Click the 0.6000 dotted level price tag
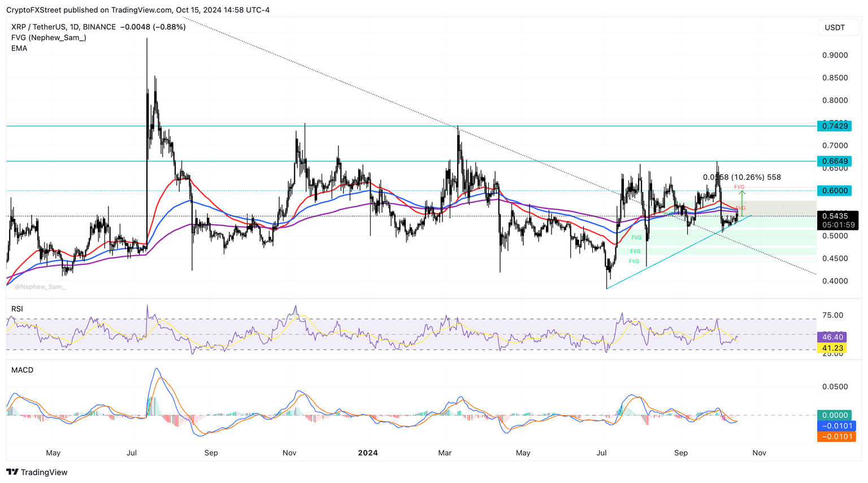The image size is (868, 483). (x=835, y=191)
